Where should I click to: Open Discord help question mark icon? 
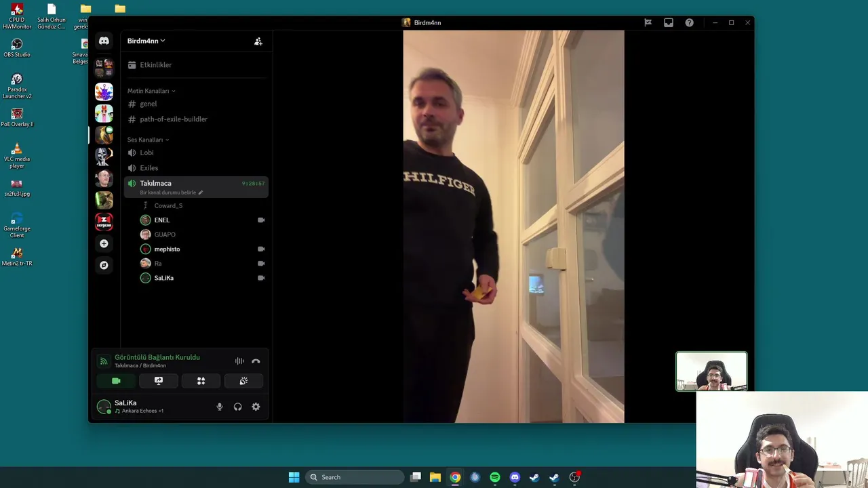[x=689, y=22]
